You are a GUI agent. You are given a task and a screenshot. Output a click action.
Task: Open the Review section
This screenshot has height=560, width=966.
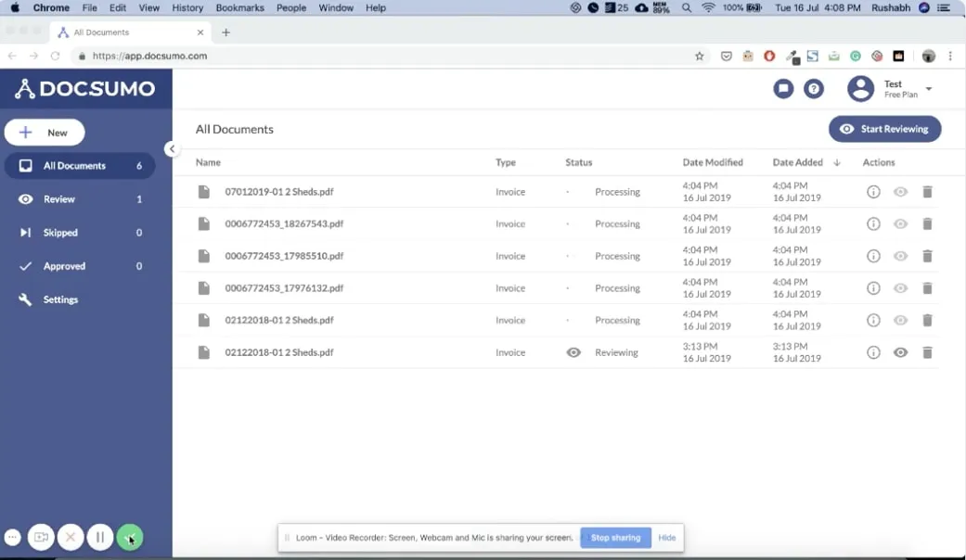click(x=80, y=199)
